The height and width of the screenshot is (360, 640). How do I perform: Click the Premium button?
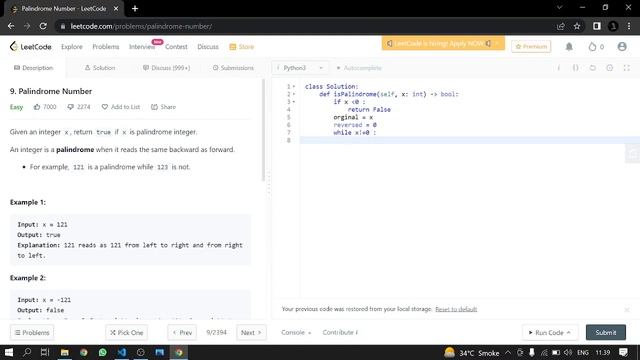tap(531, 47)
